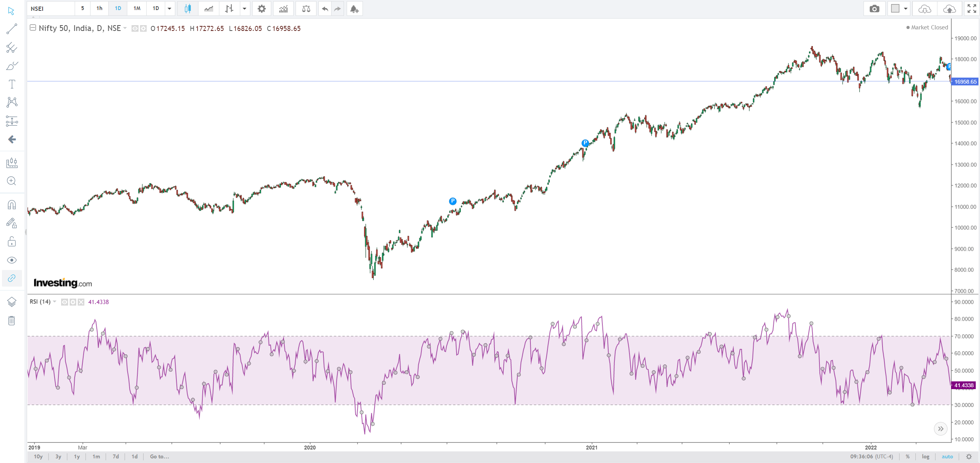
Task: Open the indicators menu icon
Action: click(x=283, y=9)
